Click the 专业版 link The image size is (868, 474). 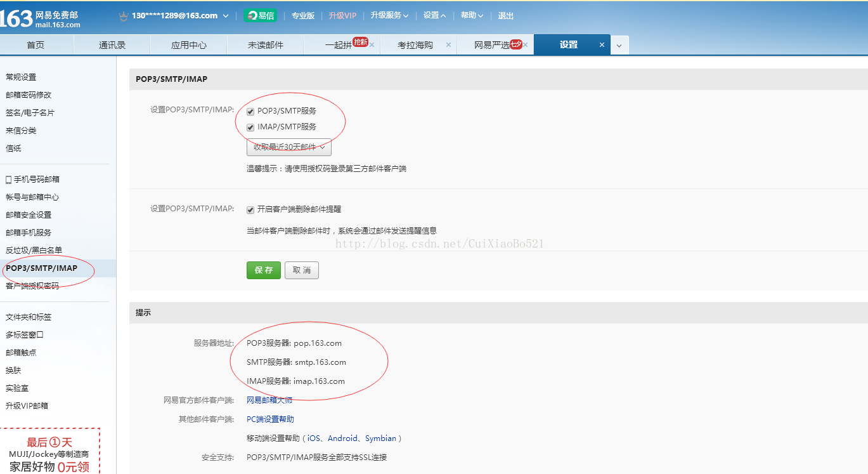click(303, 16)
